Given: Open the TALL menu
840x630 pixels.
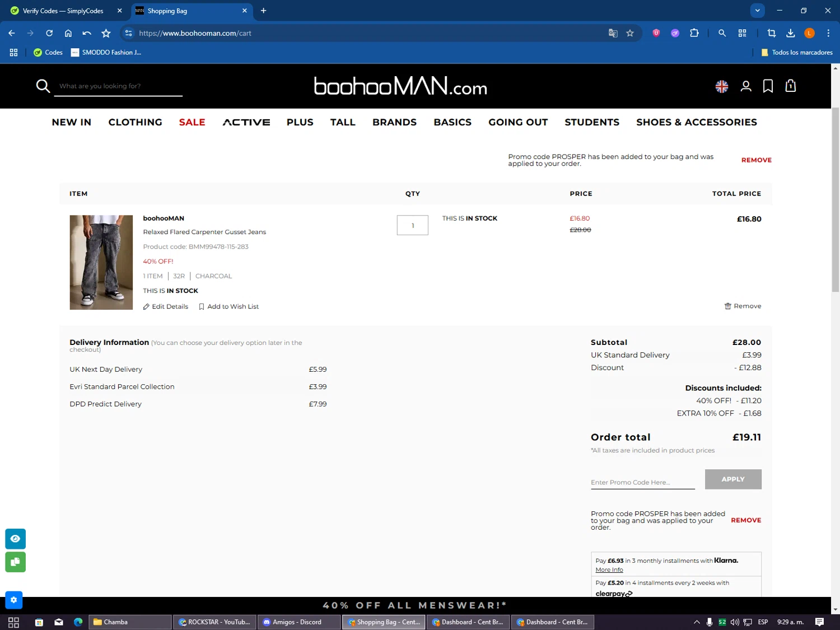Looking at the screenshot, I should pos(343,122).
